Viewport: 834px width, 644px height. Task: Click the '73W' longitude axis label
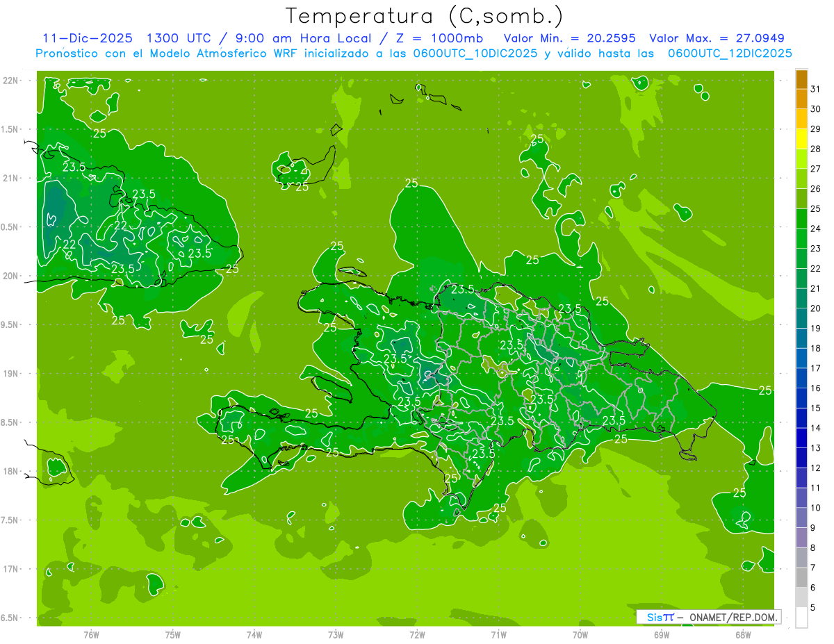336,635
